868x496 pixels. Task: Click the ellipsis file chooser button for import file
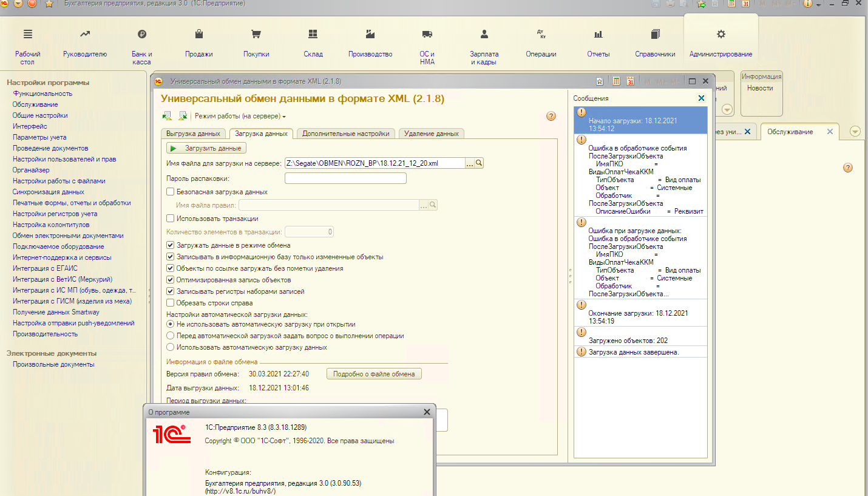[469, 163]
